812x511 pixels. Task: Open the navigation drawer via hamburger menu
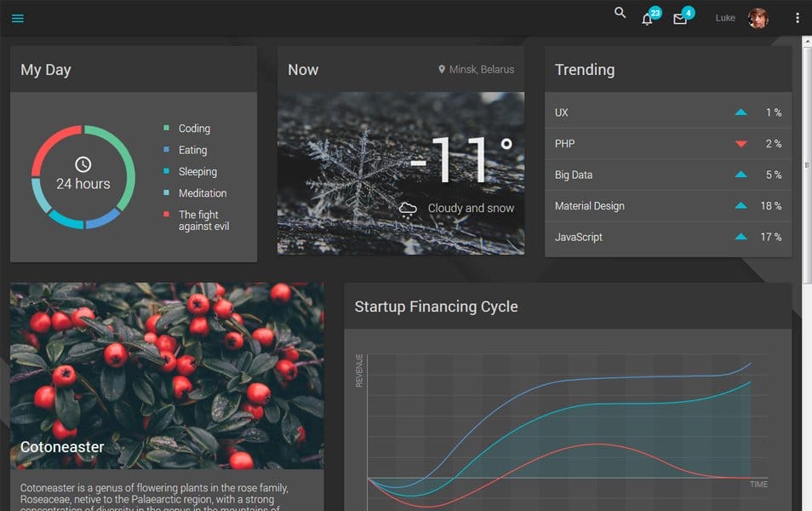(x=17, y=17)
